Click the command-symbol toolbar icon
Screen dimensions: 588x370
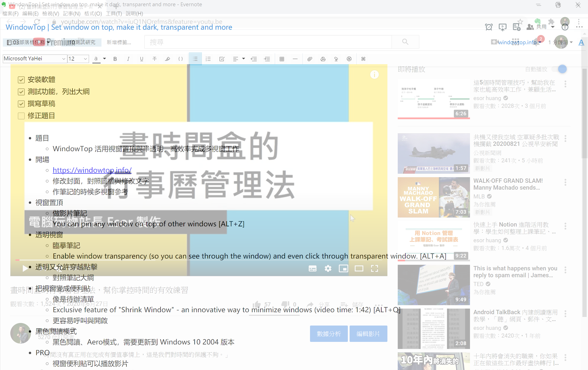tap(363, 59)
